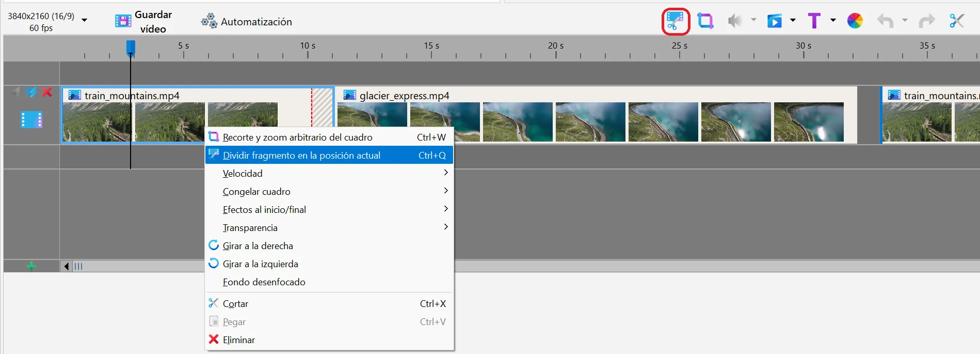Click the blue scissors cut icon
The height and width of the screenshot is (354, 980).
click(x=957, y=21)
